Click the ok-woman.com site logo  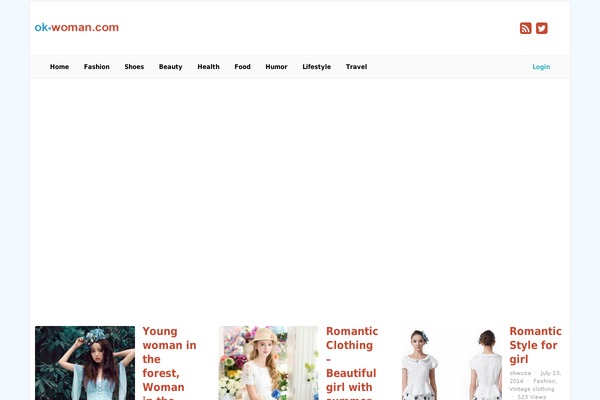click(x=77, y=28)
